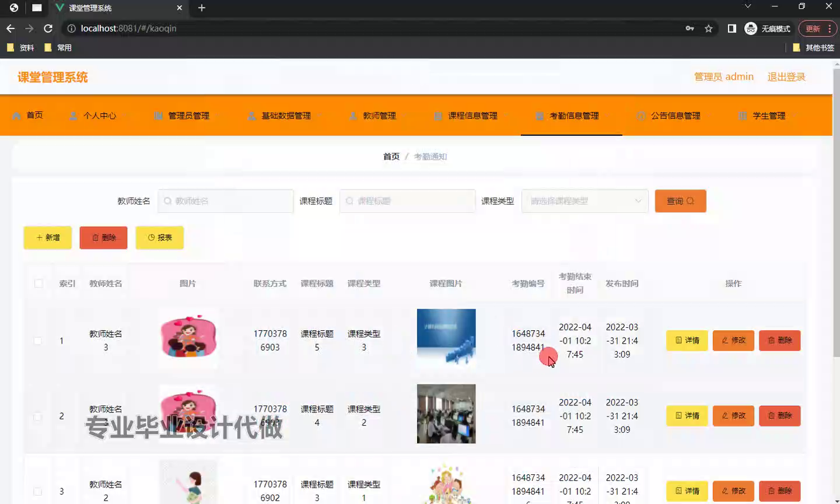The height and width of the screenshot is (504, 840).
Task: Click 删除 button in row 1
Action: coord(780,340)
